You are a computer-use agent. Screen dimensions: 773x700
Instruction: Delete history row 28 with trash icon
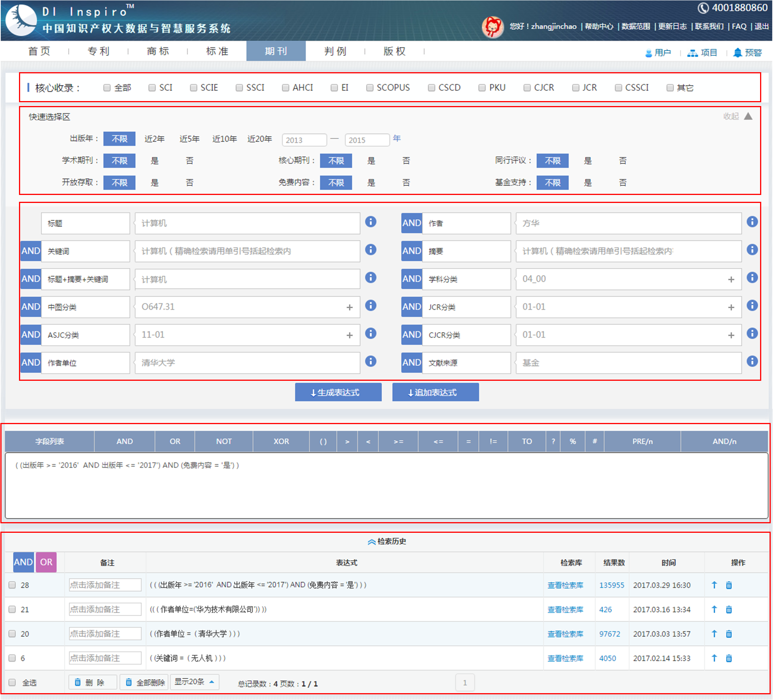pos(729,585)
